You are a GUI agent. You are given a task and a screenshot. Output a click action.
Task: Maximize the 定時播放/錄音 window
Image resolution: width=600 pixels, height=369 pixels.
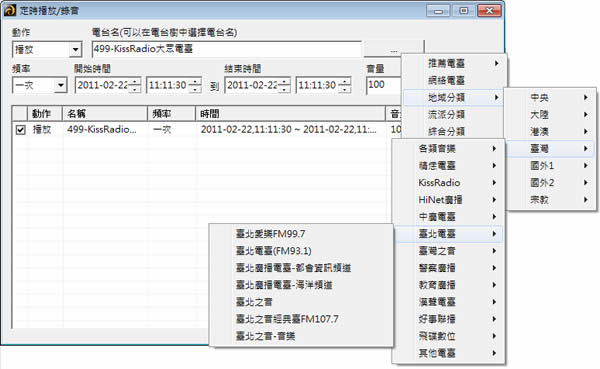[463, 11]
